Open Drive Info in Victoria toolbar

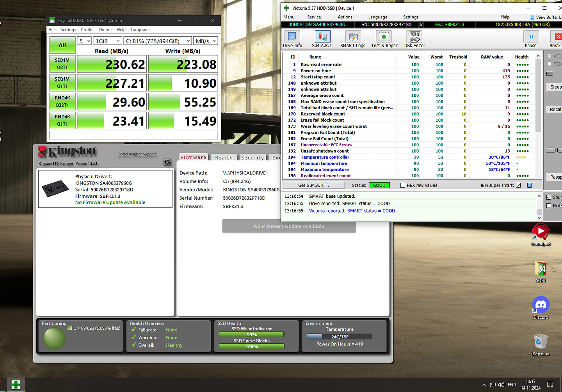tap(292, 39)
